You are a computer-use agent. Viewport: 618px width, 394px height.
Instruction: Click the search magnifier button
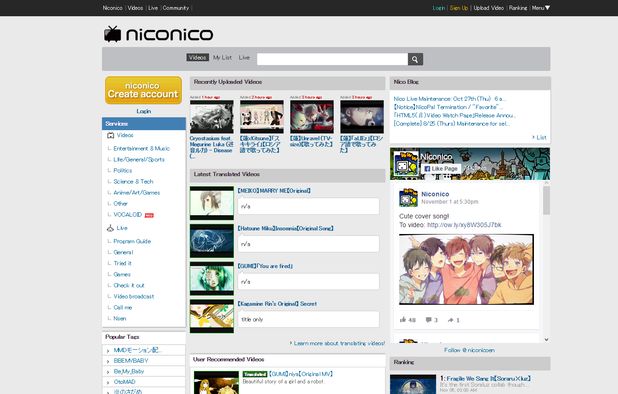[x=415, y=59]
